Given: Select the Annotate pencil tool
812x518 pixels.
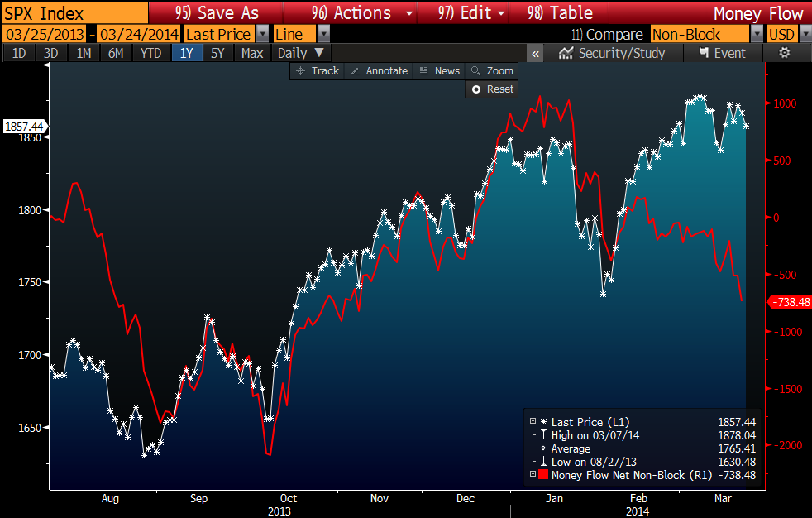Looking at the screenshot, I should click(x=379, y=71).
